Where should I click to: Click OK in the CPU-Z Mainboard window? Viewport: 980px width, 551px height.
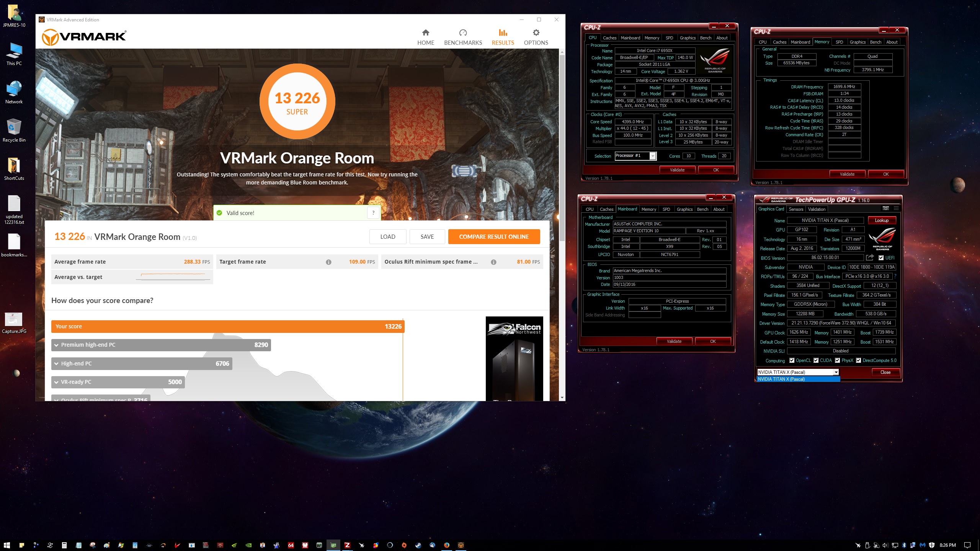pos(713,341)
